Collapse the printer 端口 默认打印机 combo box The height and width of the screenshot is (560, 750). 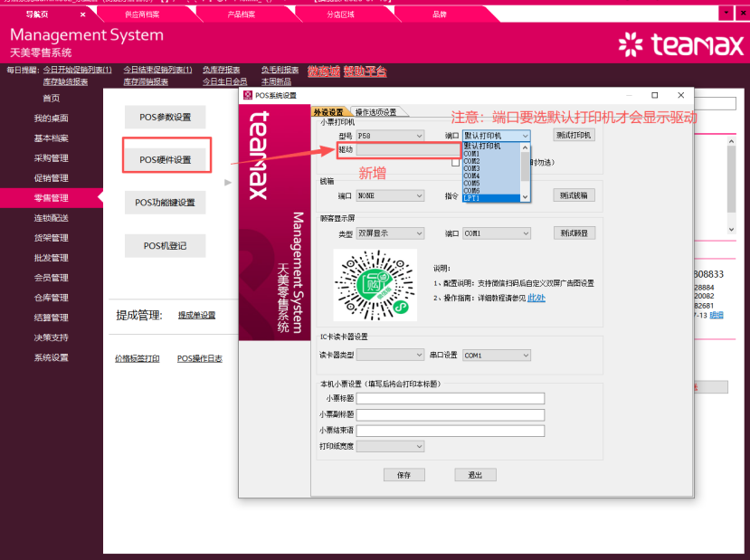coord(497,136)
